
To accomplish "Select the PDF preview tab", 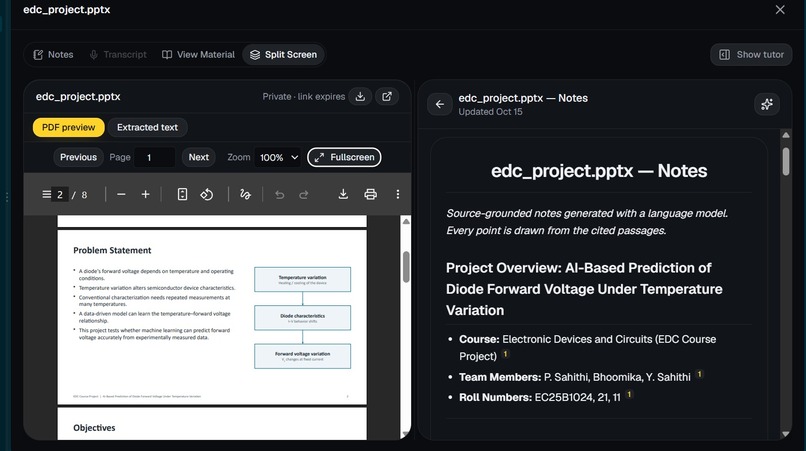I will pyautogui.click(x=68, y=128).
